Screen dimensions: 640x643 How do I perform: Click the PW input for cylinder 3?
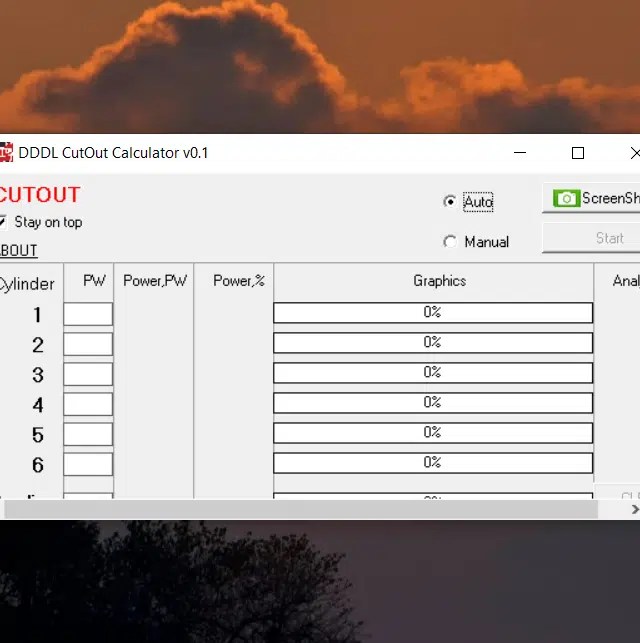pyautogui.click(x=88, y=374)
